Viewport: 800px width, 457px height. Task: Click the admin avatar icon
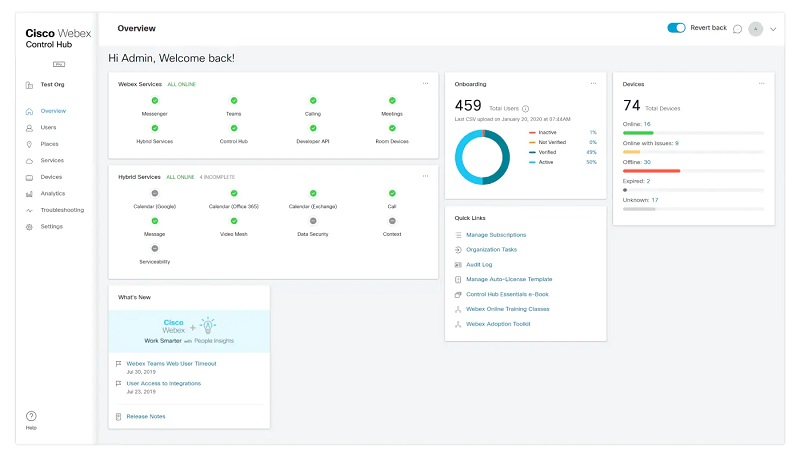click(x=755, y=29)
